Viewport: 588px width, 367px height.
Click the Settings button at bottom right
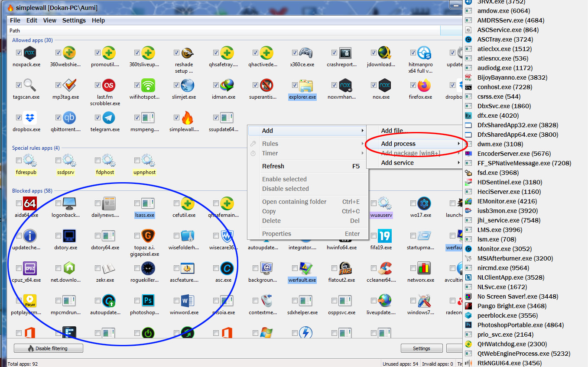click(x=421, y=348)
